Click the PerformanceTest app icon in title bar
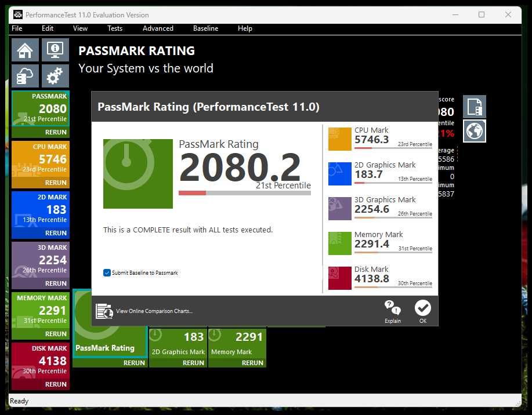 pyautogui.click(x=17, y=14)
